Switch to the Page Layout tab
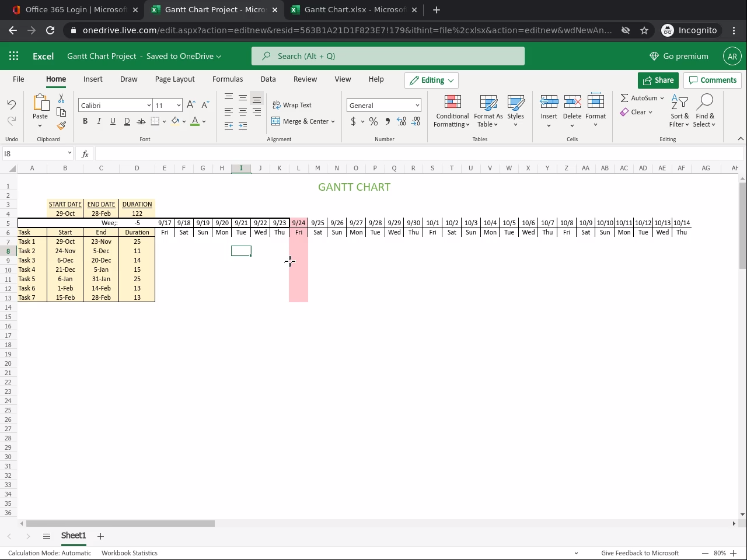 point(175,79)
